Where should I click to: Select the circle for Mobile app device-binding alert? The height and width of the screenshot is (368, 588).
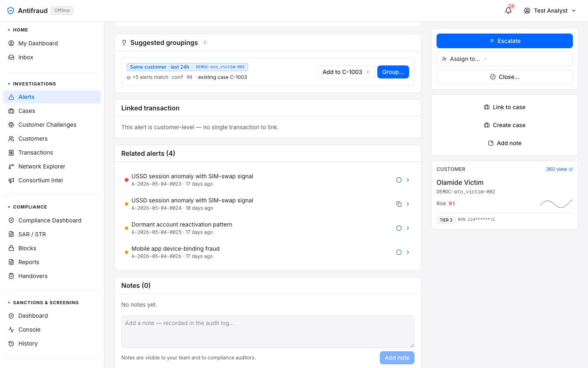(399, 252)
